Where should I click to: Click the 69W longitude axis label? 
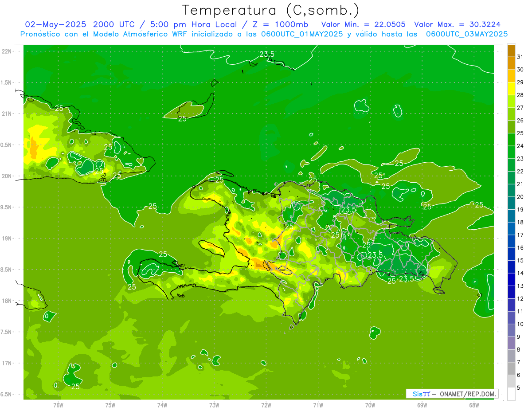point(422,405)
